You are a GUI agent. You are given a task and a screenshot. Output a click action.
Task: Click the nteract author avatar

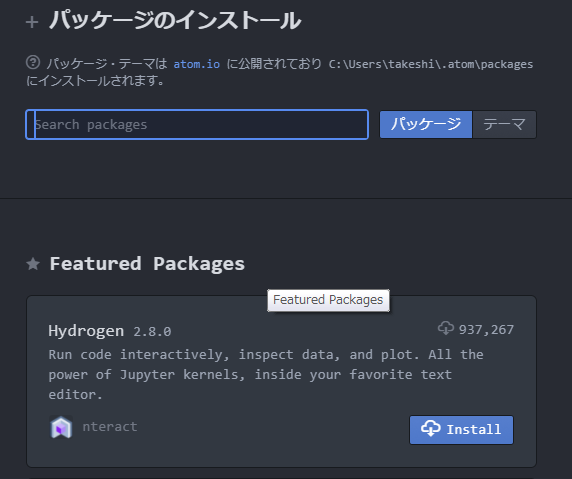61,427
